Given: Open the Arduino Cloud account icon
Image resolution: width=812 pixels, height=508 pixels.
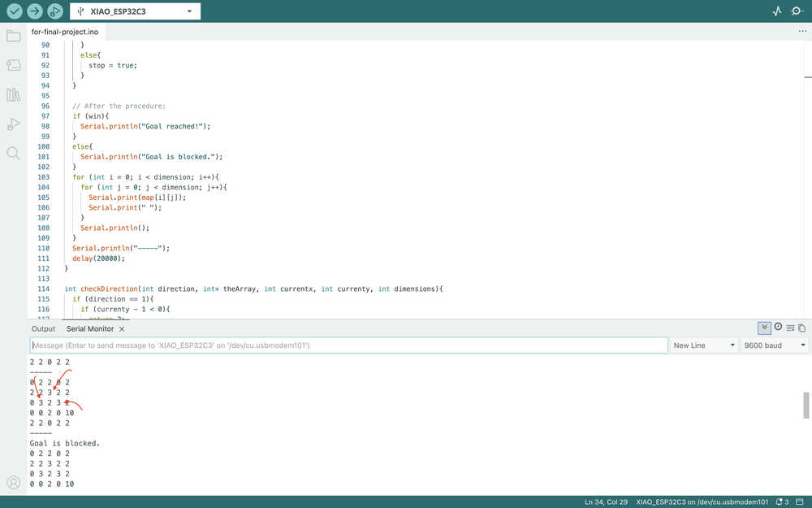Looking at the screenshot, I should [x=14, y=483].
